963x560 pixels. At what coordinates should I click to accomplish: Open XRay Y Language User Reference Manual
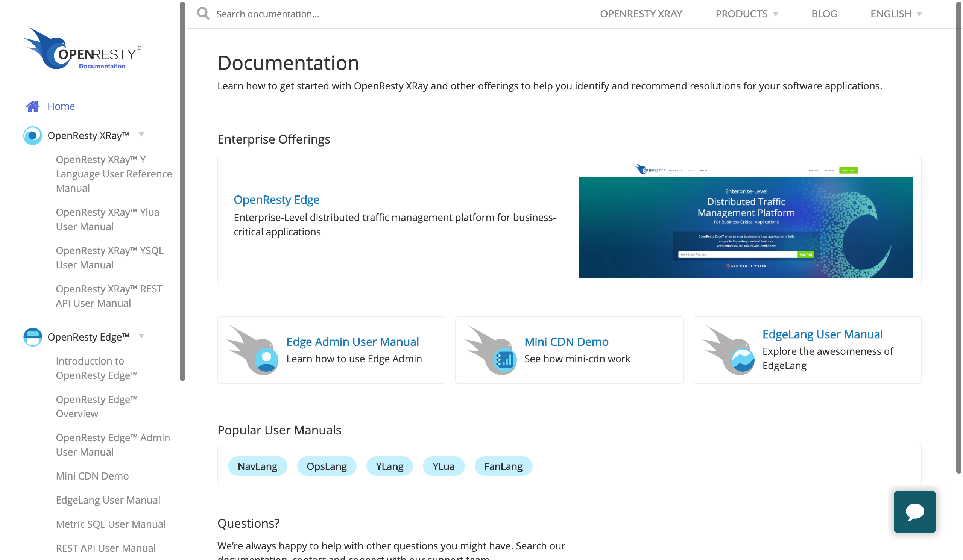point(114,174)
